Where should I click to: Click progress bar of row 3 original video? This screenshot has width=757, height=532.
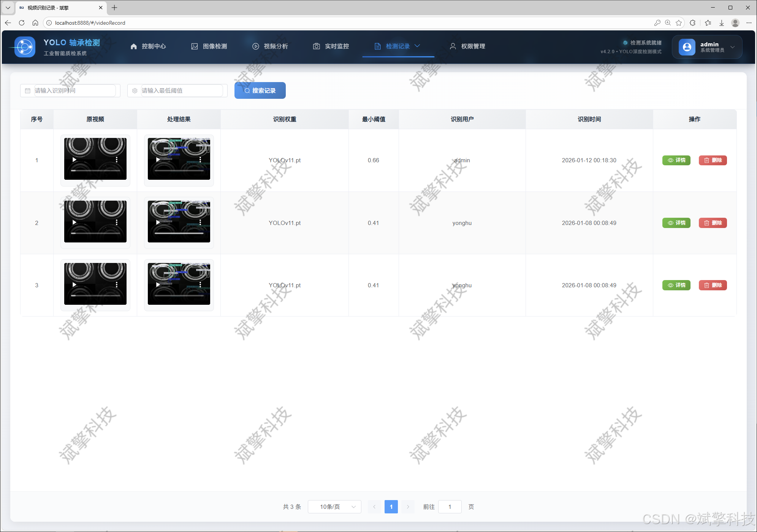[95, 296]
